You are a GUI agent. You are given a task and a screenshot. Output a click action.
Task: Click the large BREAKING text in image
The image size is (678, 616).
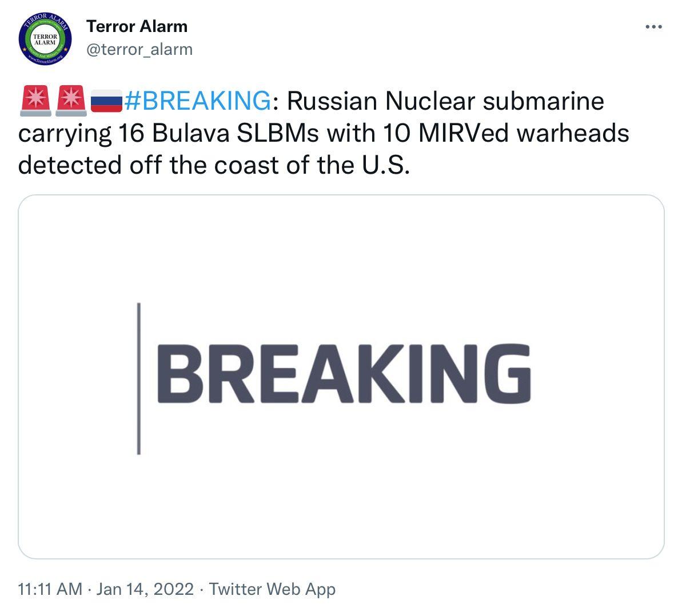pos(344,374)
